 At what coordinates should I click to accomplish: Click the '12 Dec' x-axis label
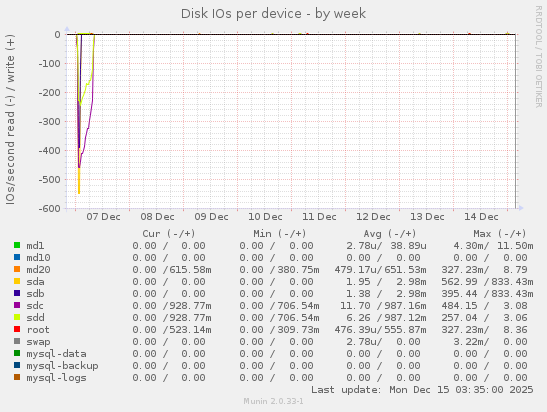(x=373, y=217)
